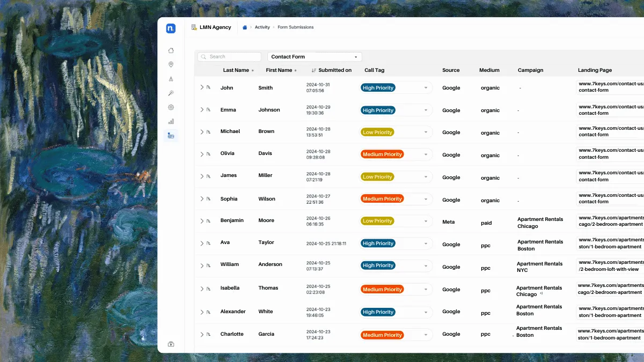Open the location pin icon in sidebar
The image size is (644, 362).
tap(171, 64)
